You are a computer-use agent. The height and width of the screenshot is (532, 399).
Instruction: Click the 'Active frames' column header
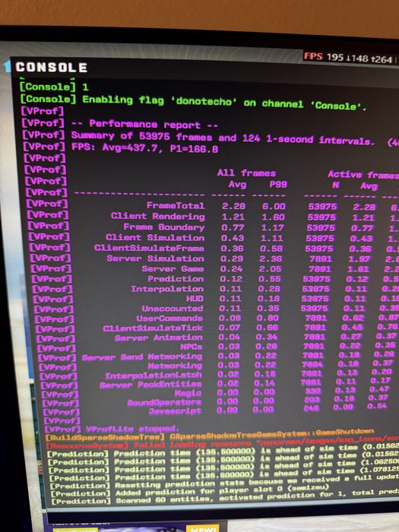(363, 174)
